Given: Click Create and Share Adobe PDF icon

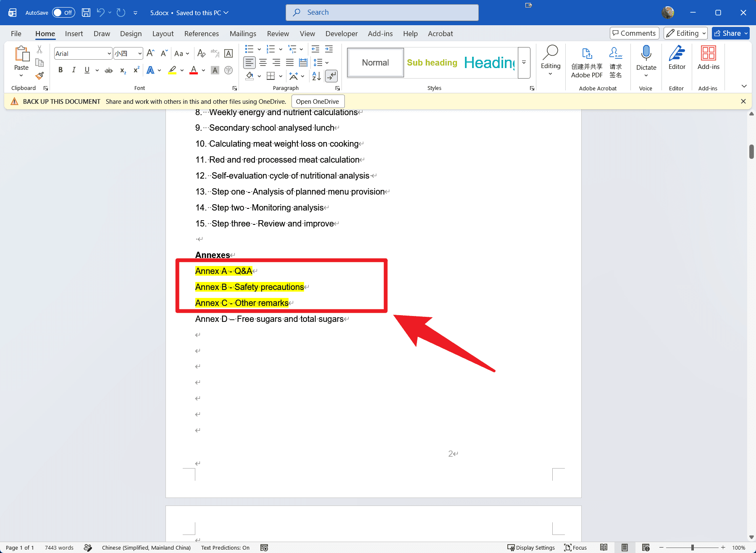Looking at the screenshot, I should (x=587, y=53).
